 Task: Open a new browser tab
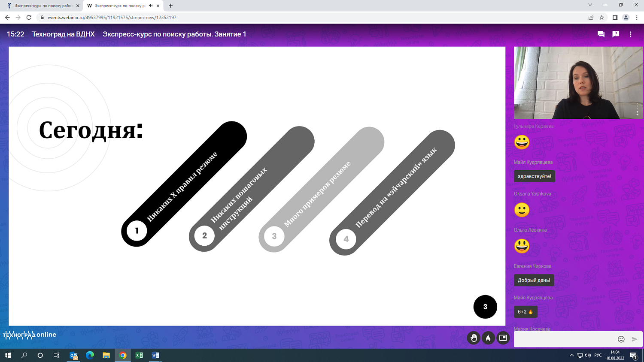171,6
